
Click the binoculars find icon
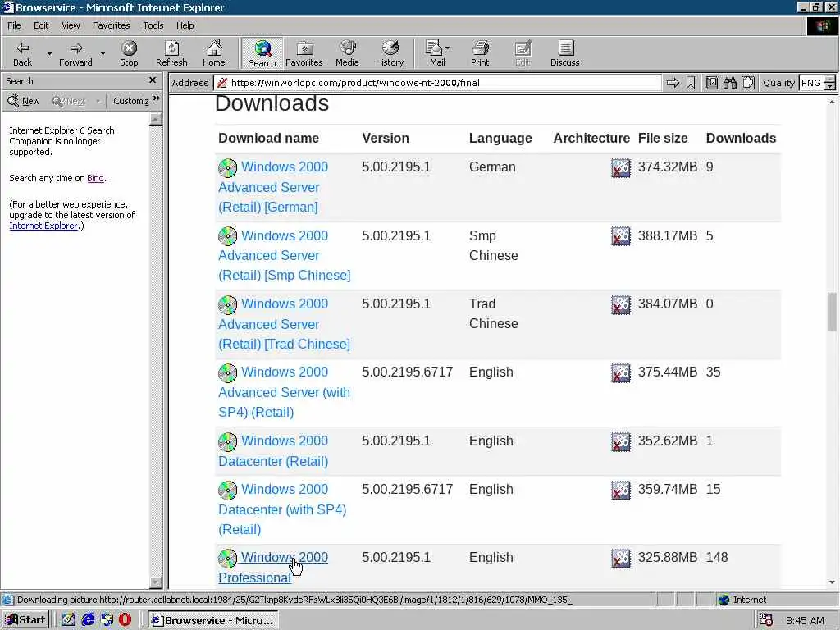(x=729, y=83)
